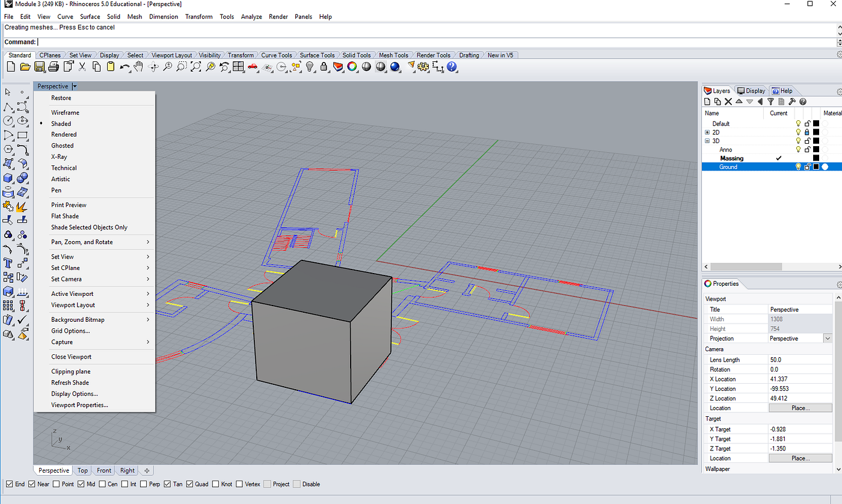Toggle the Perp osnap checkbox
Viewport: 842px width, 504px height.
tap(143, 484)
